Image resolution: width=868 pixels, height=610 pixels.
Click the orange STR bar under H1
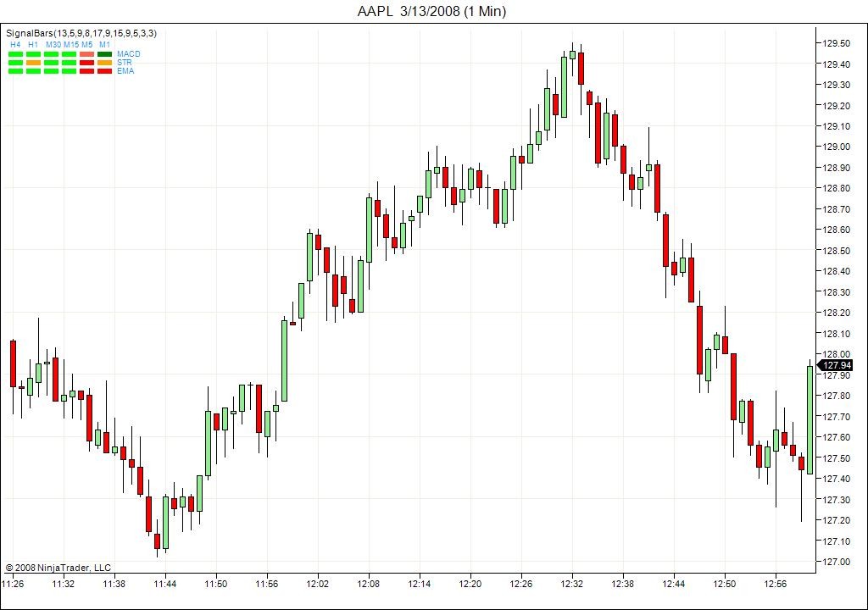coord(34,63)
